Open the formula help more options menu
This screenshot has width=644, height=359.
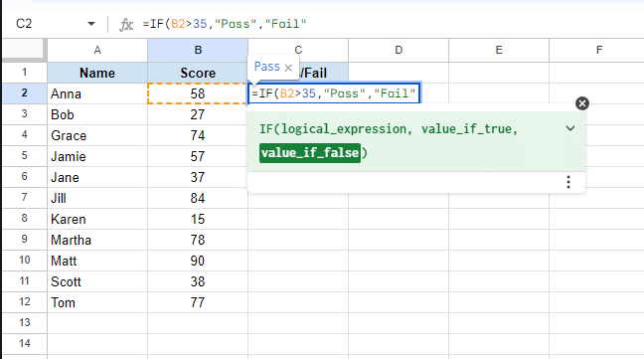568,182
